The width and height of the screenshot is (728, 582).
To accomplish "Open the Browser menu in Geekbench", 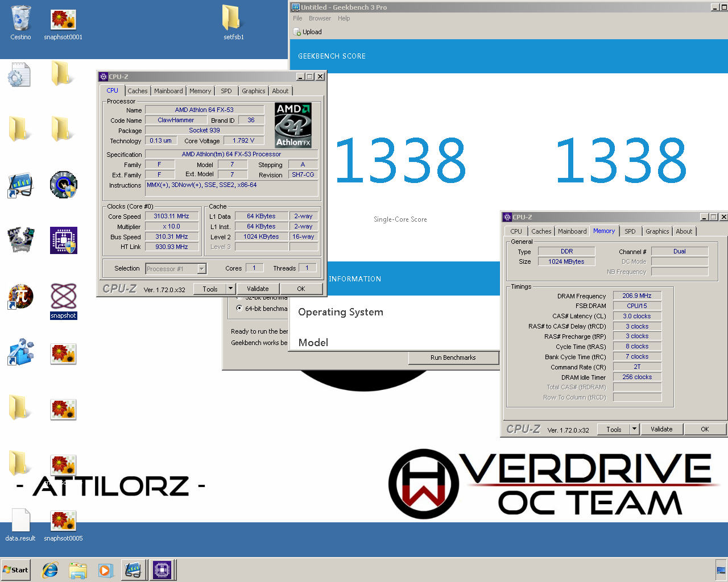I will [x=320, y=18].
